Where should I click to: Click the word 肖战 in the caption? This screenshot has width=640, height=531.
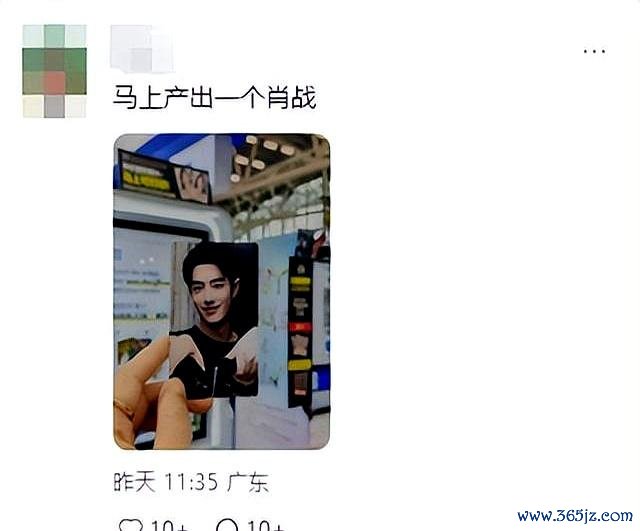coord(291,97)
